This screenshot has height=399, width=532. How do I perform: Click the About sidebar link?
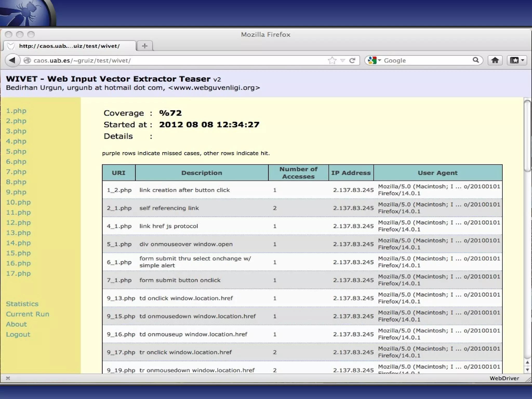point(16,324)
